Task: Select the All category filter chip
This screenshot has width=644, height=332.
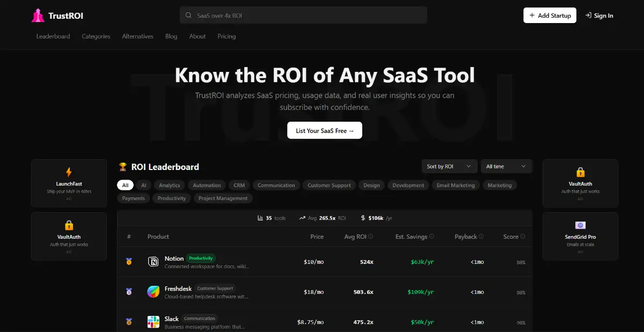Action: (125, 186)
